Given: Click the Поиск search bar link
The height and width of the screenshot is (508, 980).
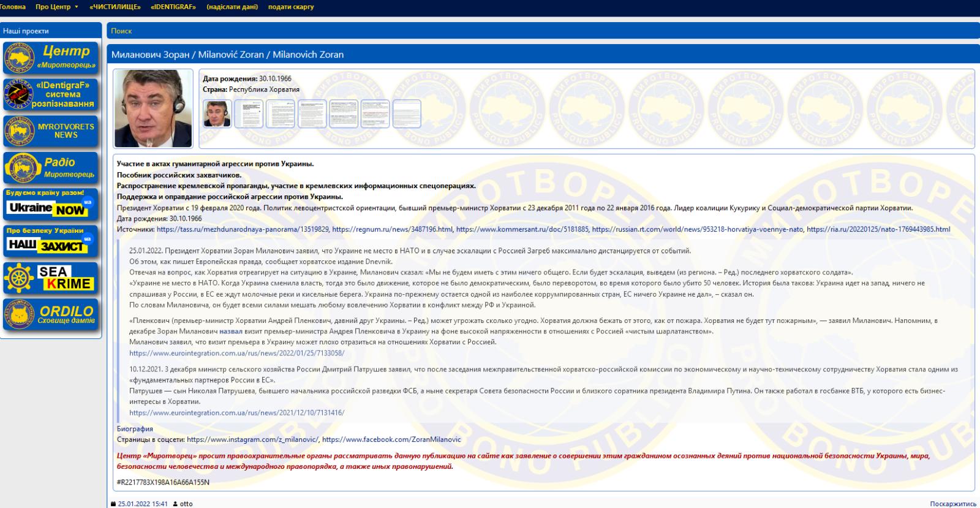Looking at the screenshot, I should click(121, 31).
